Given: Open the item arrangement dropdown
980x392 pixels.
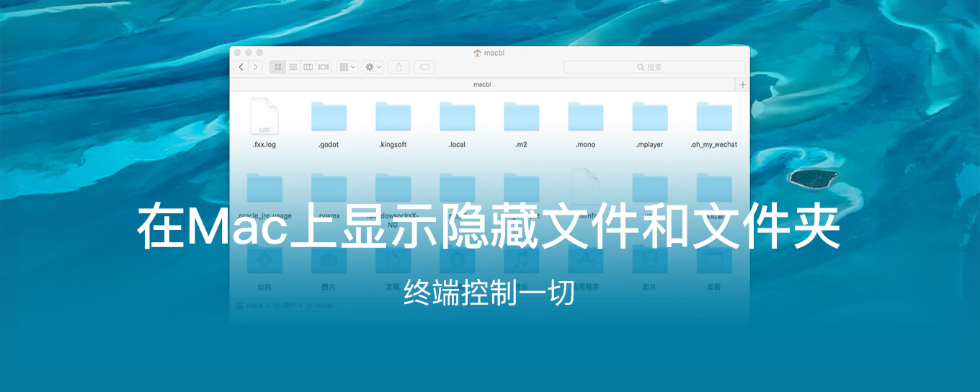Looking at the screenshot, I should coord(347,67).
